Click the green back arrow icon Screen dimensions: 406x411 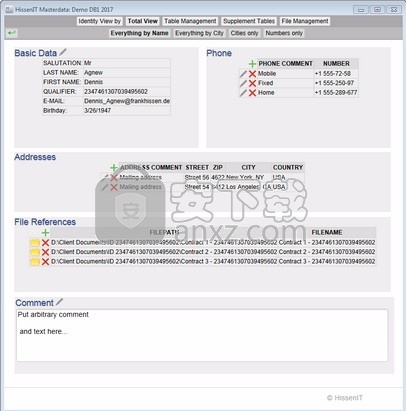12,33
